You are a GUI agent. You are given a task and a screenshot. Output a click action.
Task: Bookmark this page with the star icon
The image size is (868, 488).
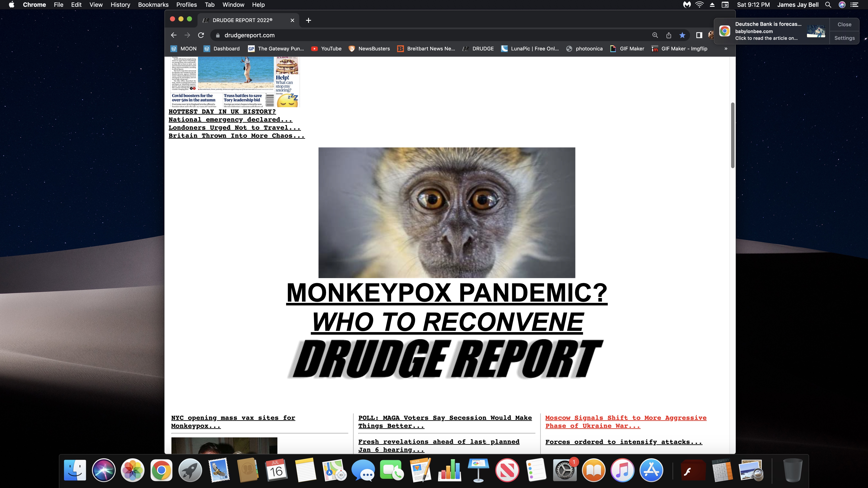pyautogui.click(x=682, y=35)
